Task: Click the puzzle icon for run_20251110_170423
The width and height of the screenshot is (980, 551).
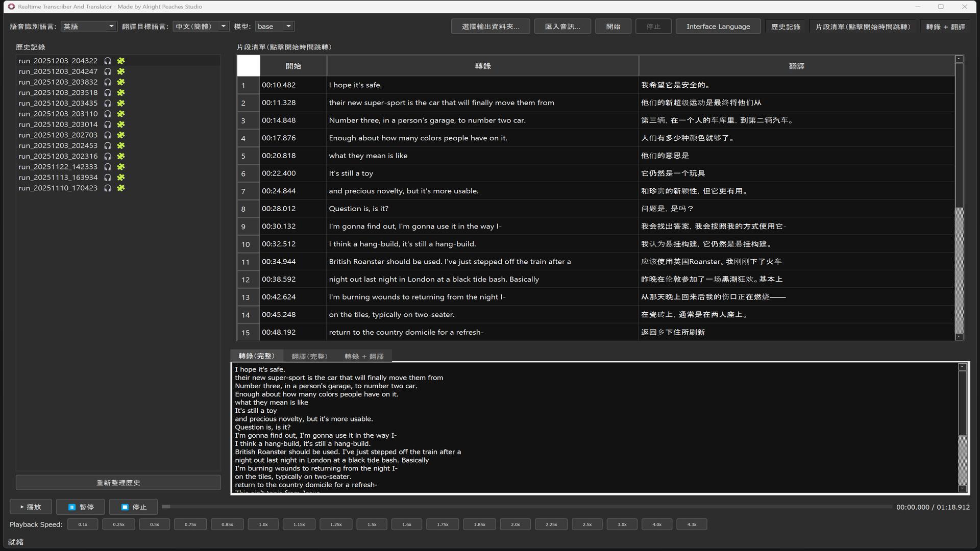Action: coord(120,188)
